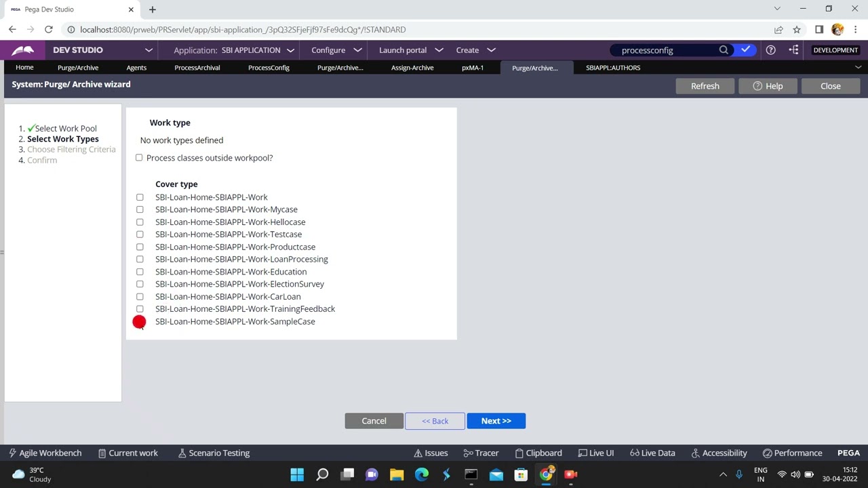The width and height of the screenshot is (868, 488).
Task: Show hidden system tray icons
Action: [723, 474]
